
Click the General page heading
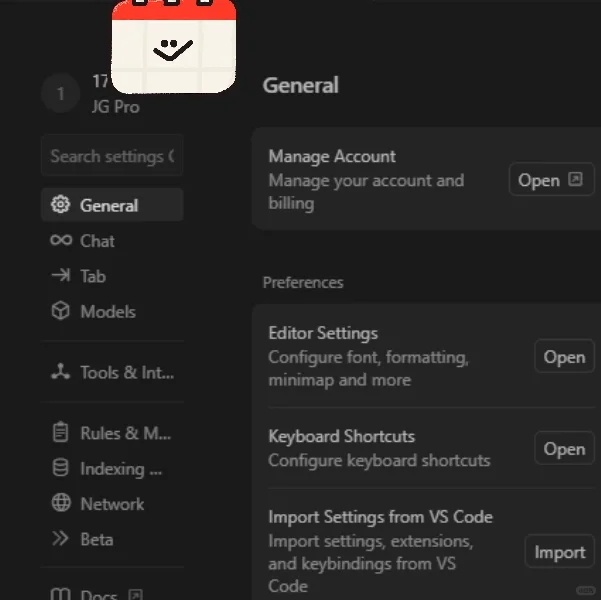click(300, 85)
